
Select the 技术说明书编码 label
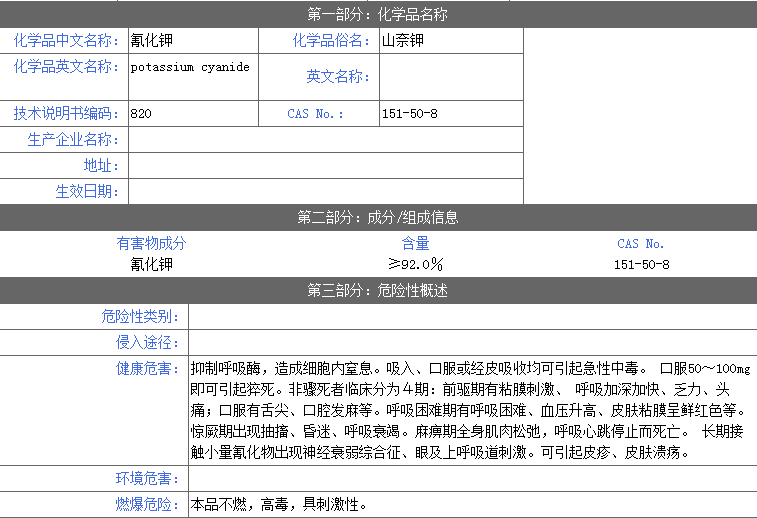click(x=65, y=113)
